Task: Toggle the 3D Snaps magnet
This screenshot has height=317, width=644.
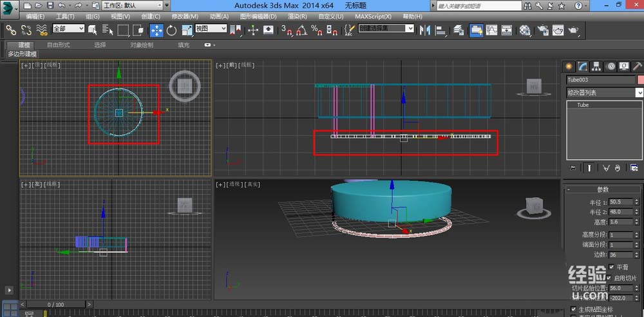Action: pos(287,30)
